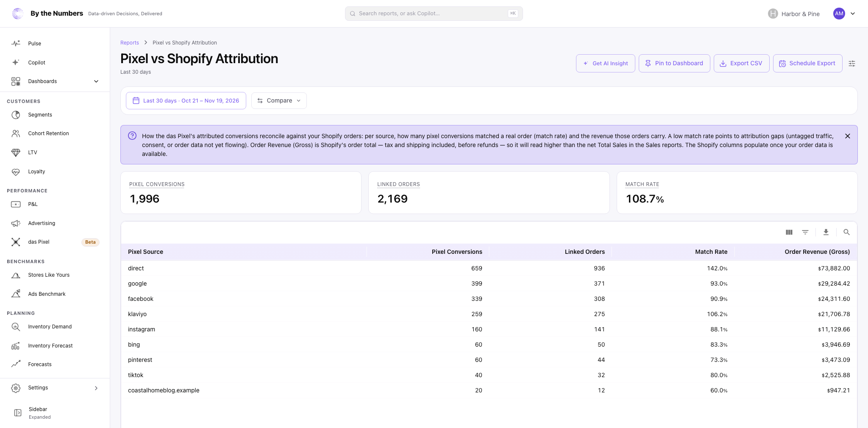This screenshot has height=428, width=868.
Task: Open the date range picker
Action: pos(186,101)
